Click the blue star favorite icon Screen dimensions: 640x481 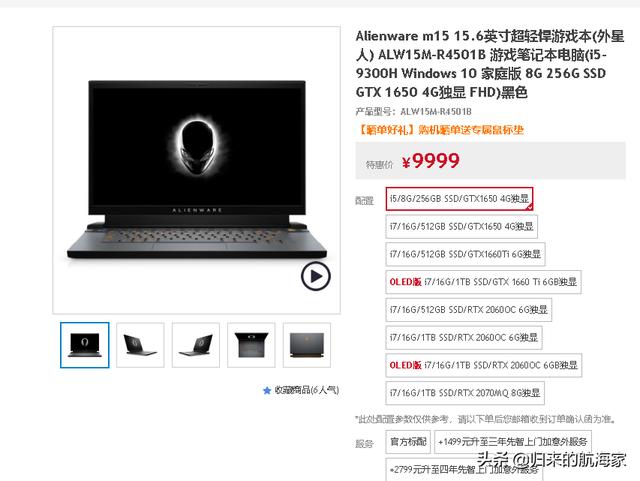(267, 391)
